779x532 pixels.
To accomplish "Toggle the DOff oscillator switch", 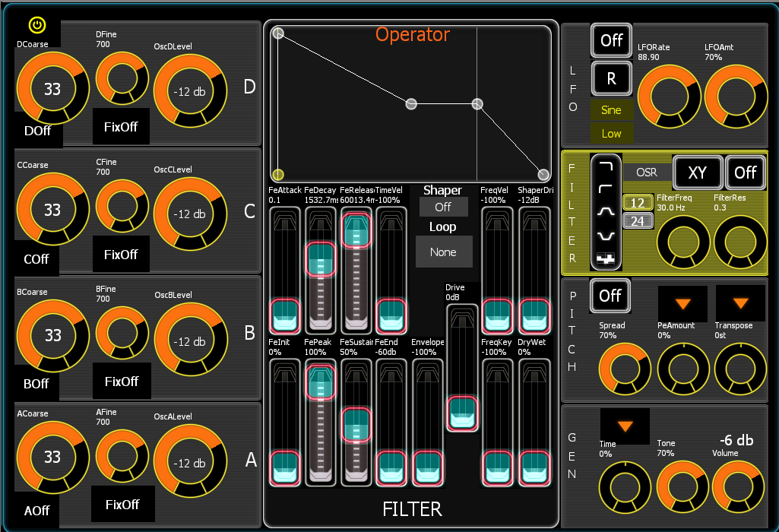I will 38,131.
